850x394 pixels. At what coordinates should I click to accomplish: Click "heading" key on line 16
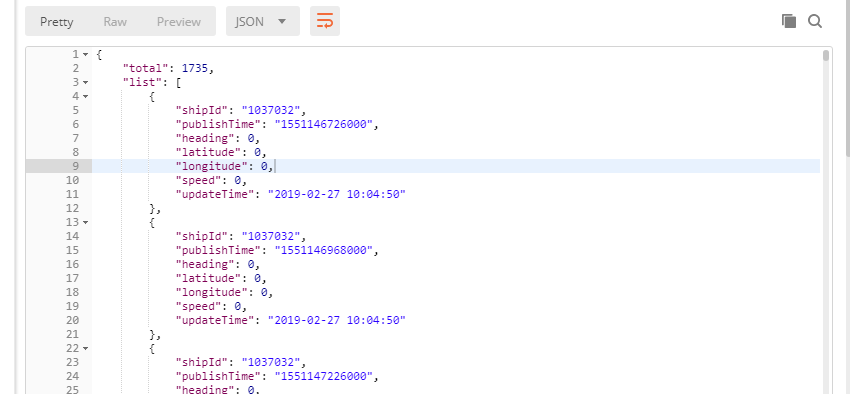(x=205, y=264)
